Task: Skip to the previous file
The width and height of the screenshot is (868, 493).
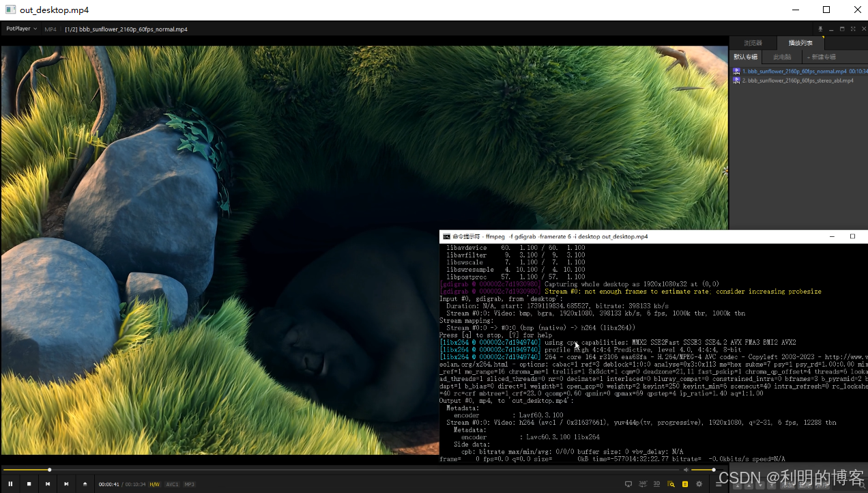Action: coord(48,484)
